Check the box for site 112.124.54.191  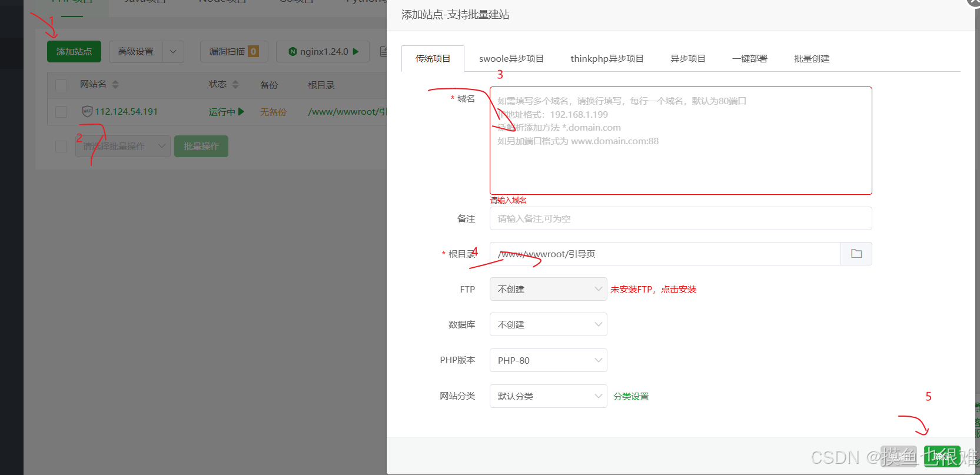tap(61, 112)
